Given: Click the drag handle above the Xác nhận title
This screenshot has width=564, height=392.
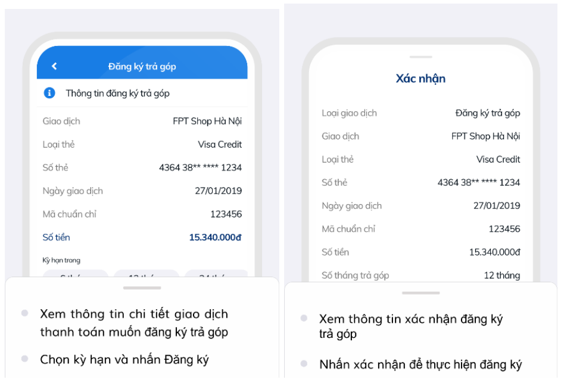Looking at the screenshot, I should (421, 57).
